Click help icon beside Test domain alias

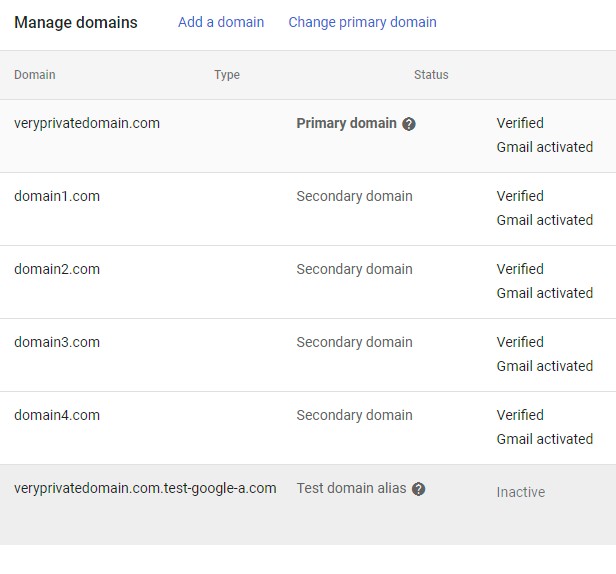point(419,489)
